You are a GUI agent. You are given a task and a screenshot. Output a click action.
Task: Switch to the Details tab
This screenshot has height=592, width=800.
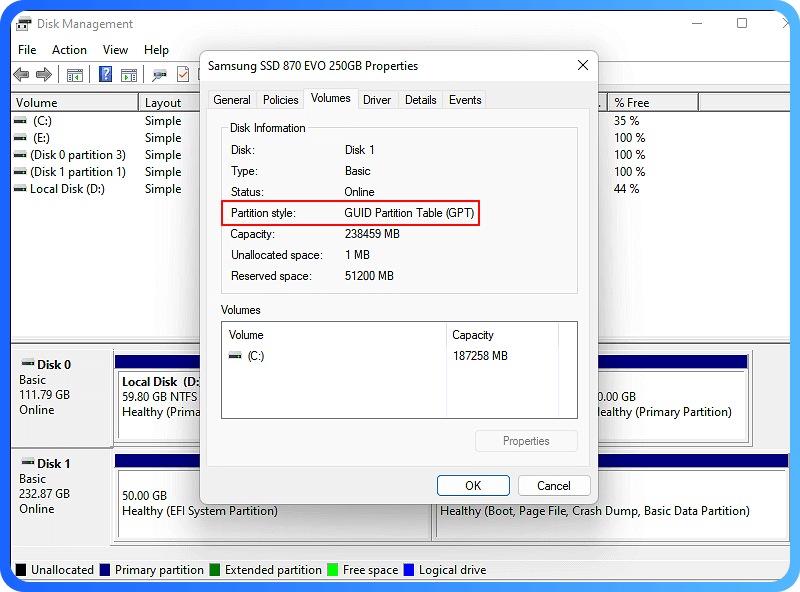(420, 100)
